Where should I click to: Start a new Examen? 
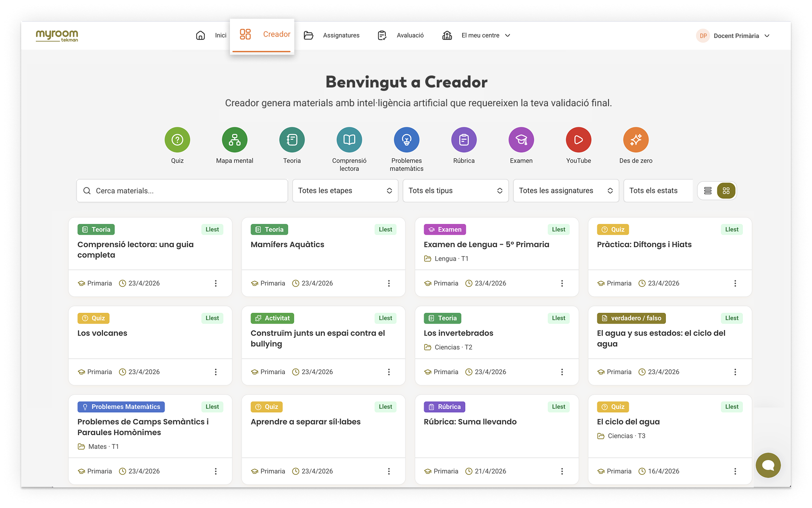click(521, 140)
